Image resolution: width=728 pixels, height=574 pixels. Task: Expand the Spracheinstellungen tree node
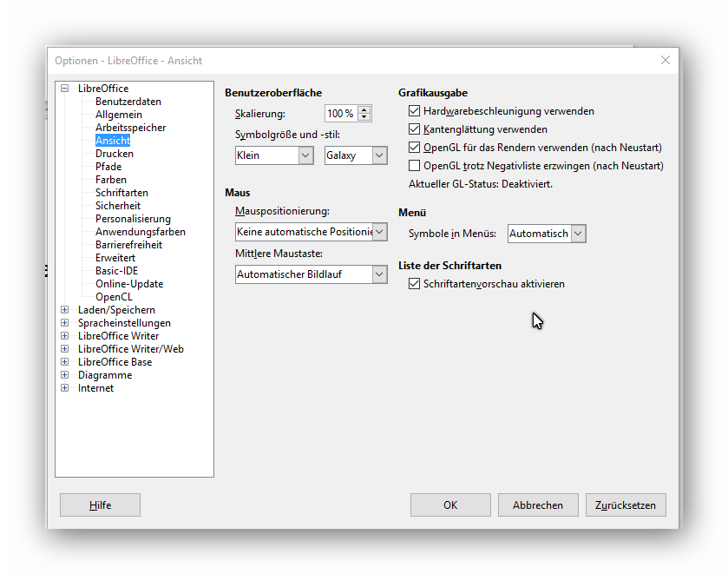click(x=65, y=322)
